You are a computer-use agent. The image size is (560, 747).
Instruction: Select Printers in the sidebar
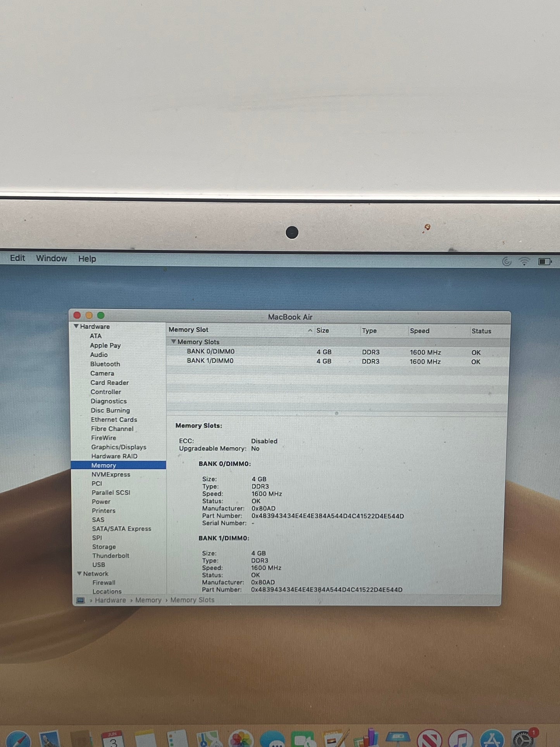point(103,511)
